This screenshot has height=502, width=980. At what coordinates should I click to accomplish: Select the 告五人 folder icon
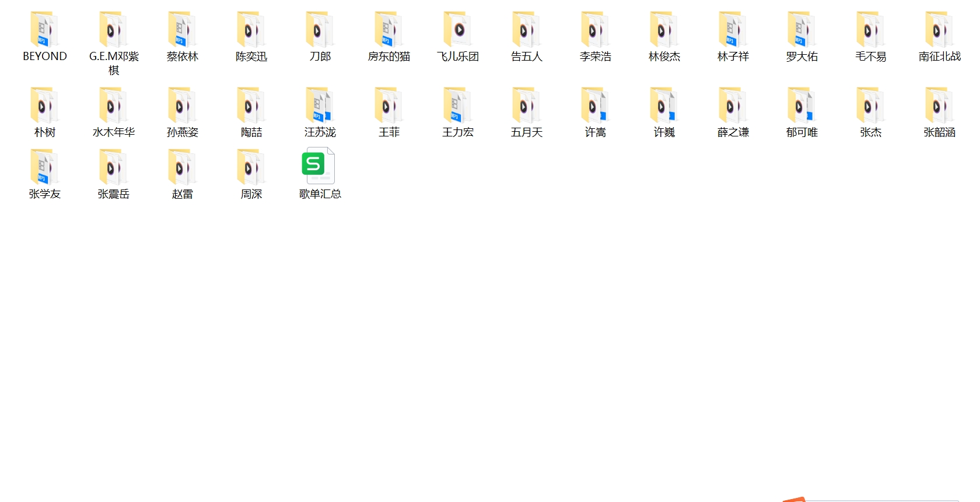[x=527, y=30]
